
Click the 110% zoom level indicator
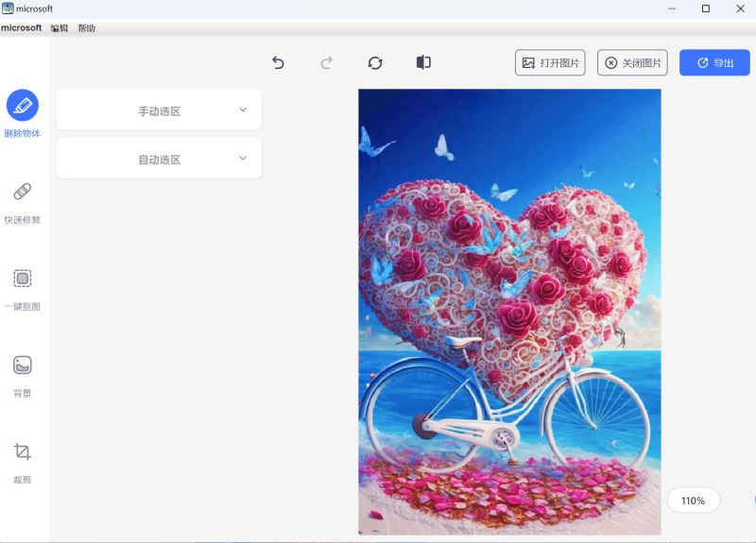(x=694, y=501)
